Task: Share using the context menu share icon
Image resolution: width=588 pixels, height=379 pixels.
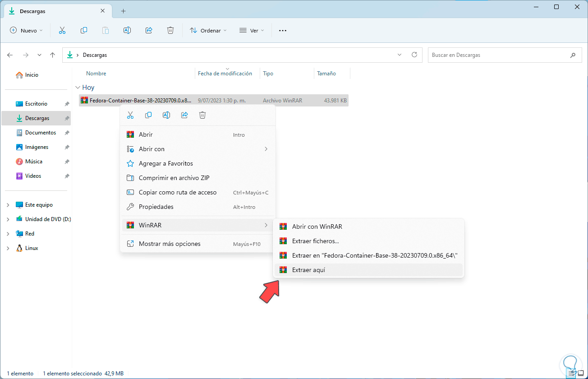Action: click(x=184, y=115)
